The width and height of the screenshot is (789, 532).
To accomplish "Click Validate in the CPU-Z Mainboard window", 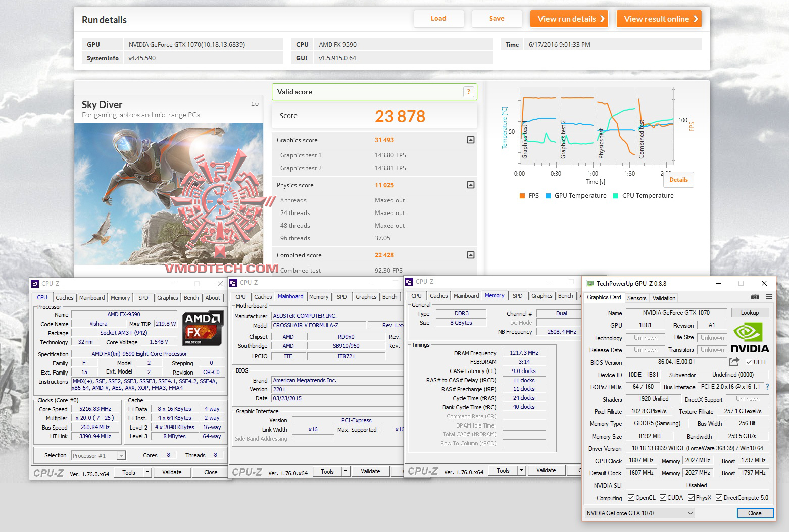I will pyautogui.click(x=370, y=472).
